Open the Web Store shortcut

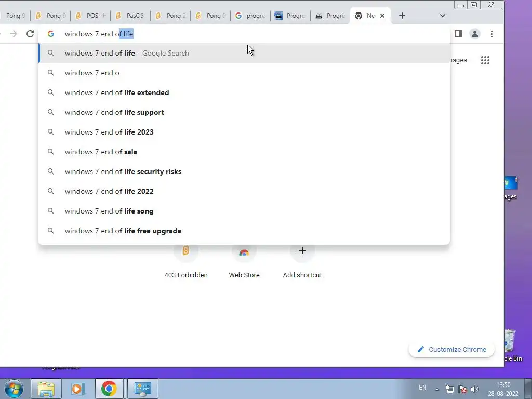pyautogui.click(x=244, y=262)
